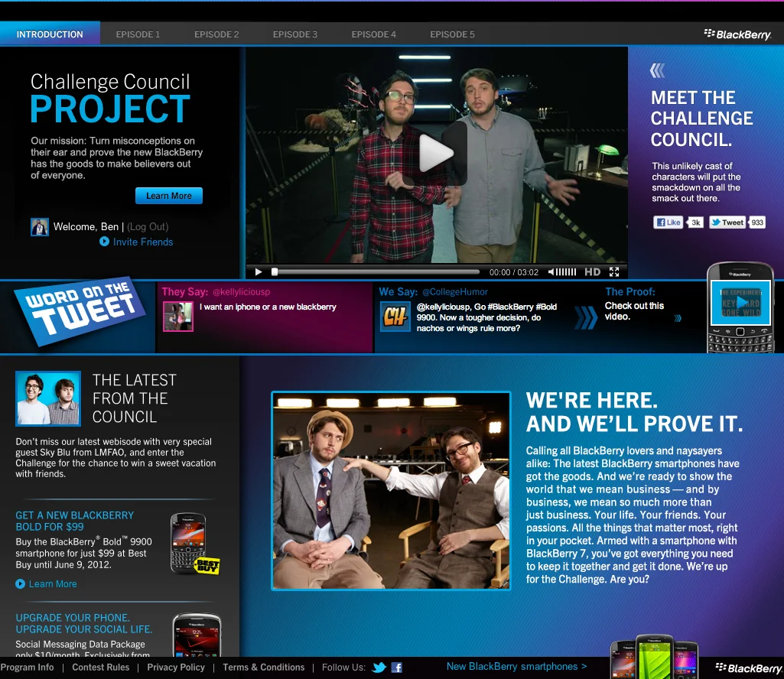Click the Learn More link under Bold offer

tap(53, 584)
